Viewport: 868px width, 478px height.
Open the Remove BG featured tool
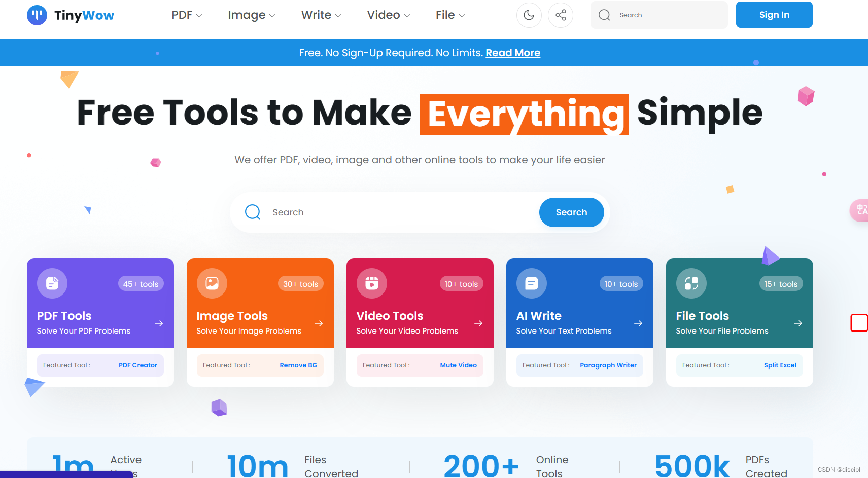point(298,365)
